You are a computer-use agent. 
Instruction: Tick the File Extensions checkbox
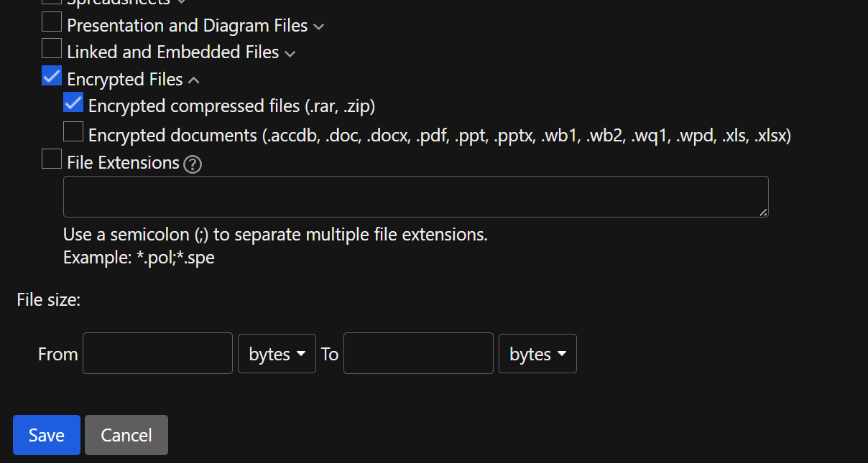[52, 159]
